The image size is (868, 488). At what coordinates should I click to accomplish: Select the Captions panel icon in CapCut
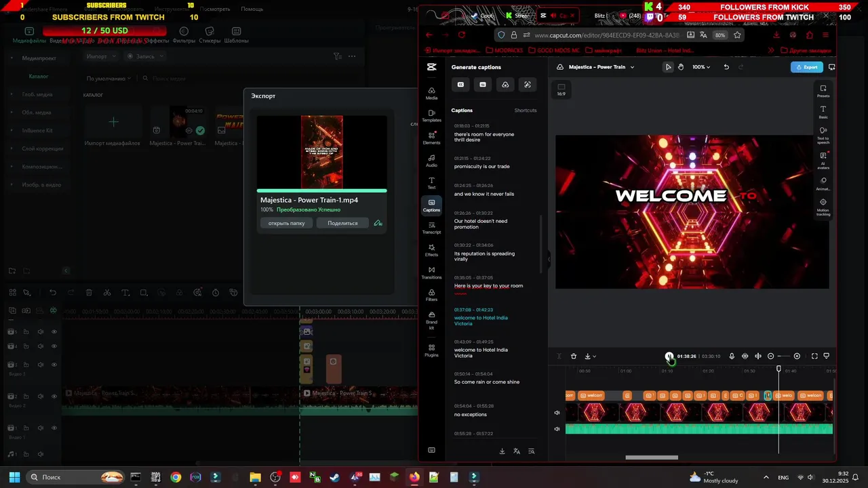tap(431, 205)
